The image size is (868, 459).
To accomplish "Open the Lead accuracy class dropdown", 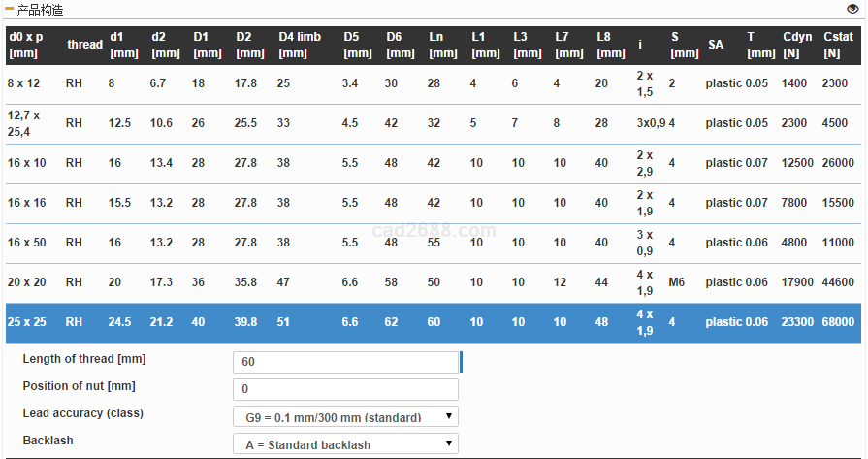I will [345, 417].
